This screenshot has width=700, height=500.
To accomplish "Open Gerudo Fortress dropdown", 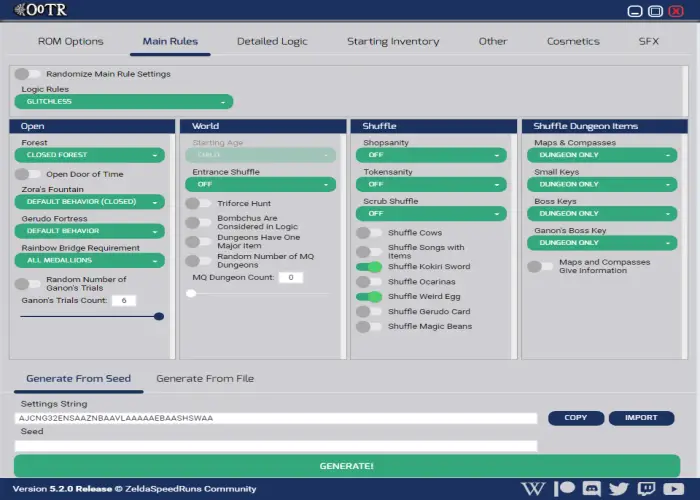I will [90, 231].
